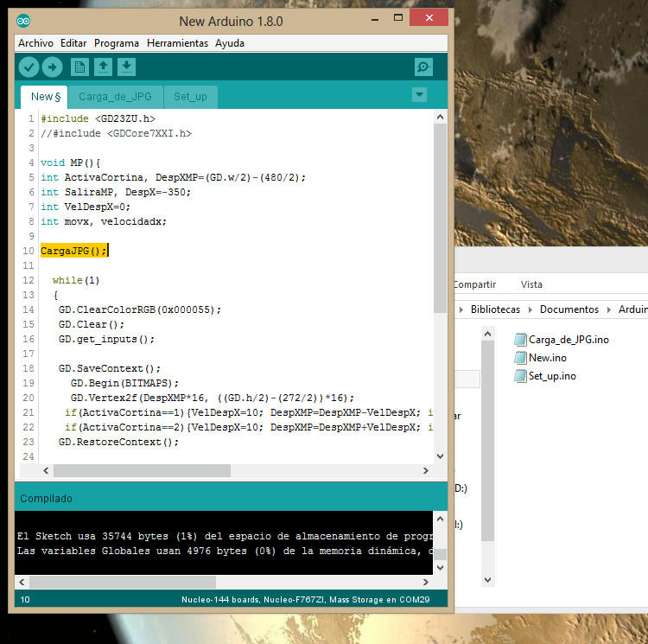The image size is (648, 644).
Task: Click the GD.Begin(BITMAPS); line
Action: pyautogui.click(x=124, y=383)
